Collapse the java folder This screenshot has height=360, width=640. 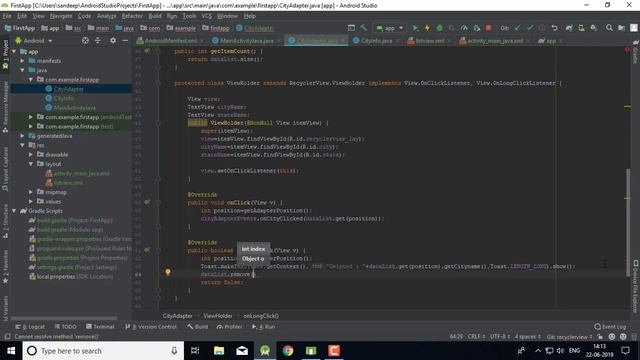tap(22, 70)
